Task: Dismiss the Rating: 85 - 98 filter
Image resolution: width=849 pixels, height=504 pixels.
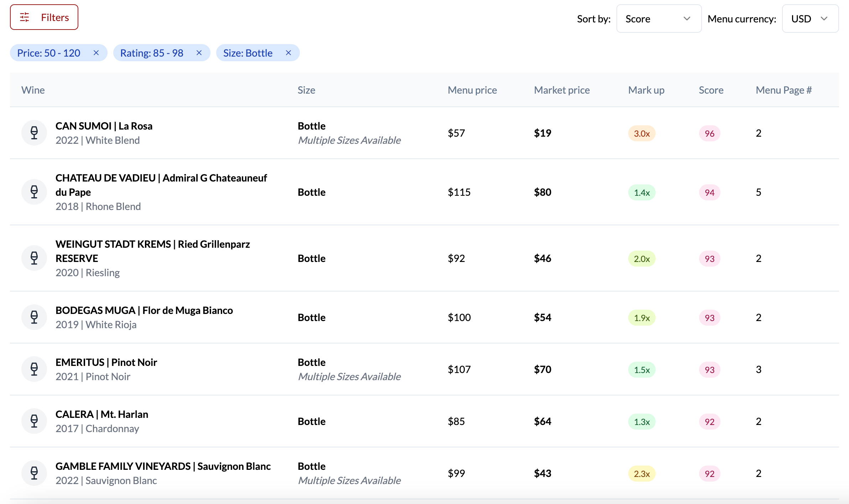Action: (199, 53)
